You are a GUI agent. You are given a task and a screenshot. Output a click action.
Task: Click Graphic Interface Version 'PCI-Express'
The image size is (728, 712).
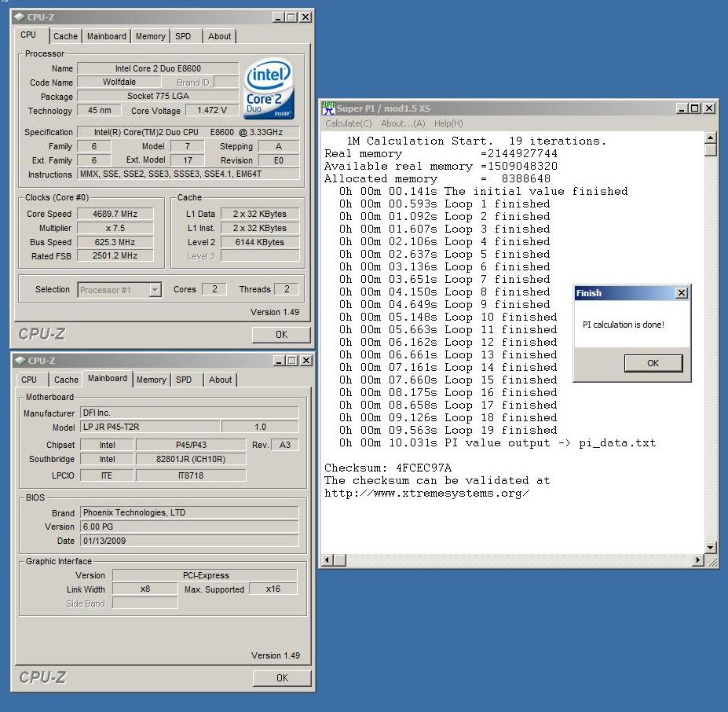pyautogui.click(x=205, y=575)
